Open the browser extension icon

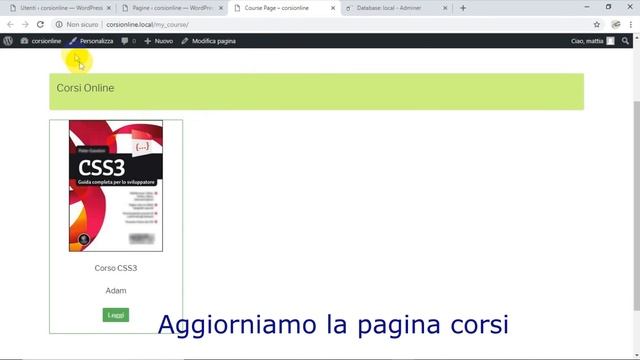[616, 24]
